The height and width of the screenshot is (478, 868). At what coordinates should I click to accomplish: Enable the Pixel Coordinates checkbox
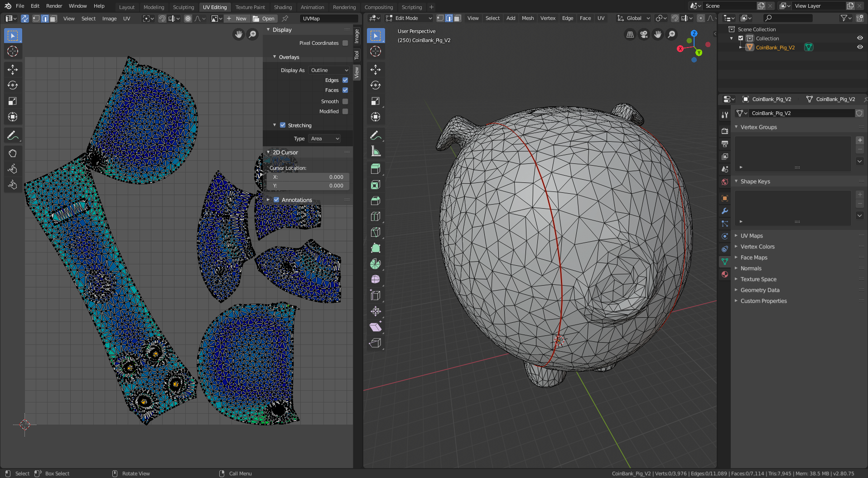click(345, 43)
